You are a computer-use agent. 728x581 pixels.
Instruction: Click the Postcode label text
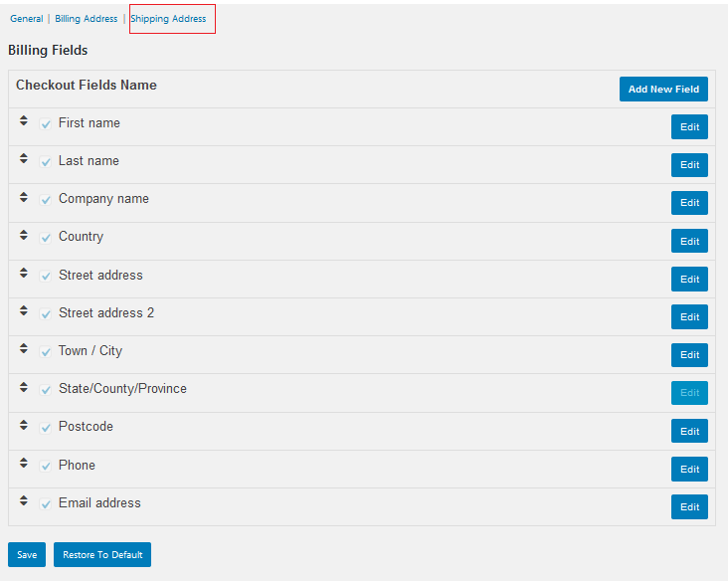[x=86, y=427]
